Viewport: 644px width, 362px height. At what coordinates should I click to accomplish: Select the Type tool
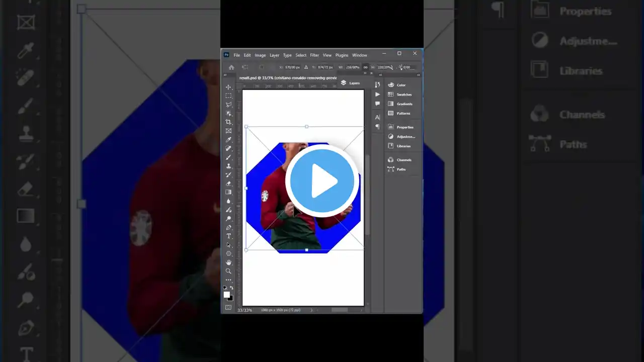tap(228, 236)
